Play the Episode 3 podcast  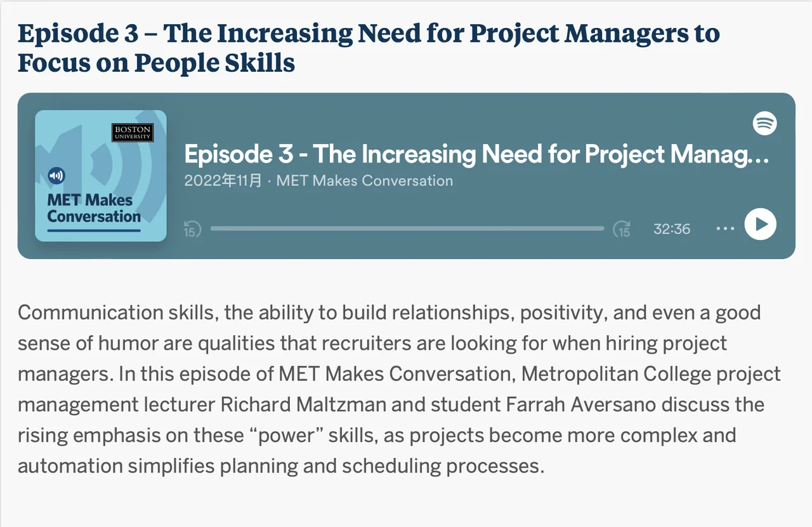(760, 225)
